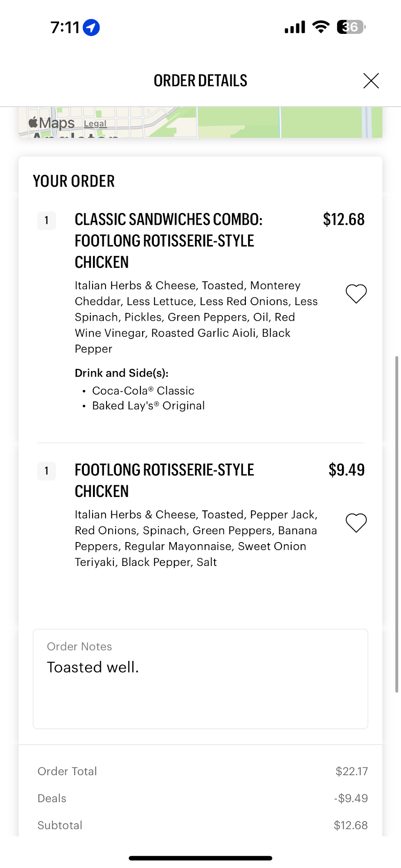This screenshot has height=868, width=401.
Task: Favorite the $9.49 Footlong Rotisserie-Style Chicken
Action: point(356,523)
